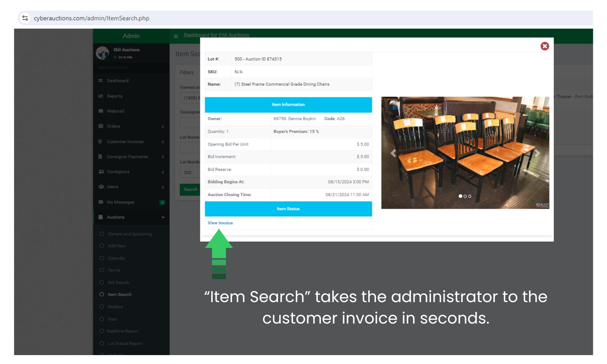Image resolution: width=607 pixels, height=364 pixels.
Task: Open the Go to Site link
Action: pyautogui.click(x=125, y=57)
